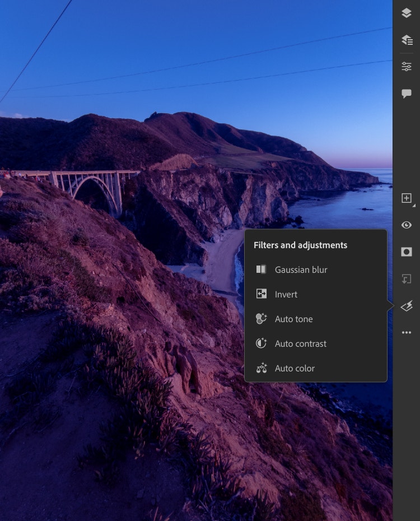This screenshot has width=420, height=521.
Task: Expand the three-dots more options icon
Action: tap(407, 333)
